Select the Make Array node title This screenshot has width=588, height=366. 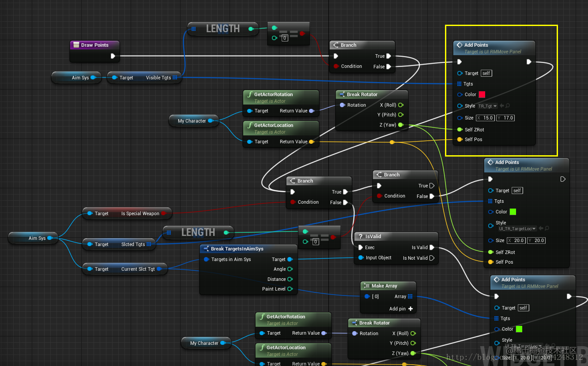click(x=384, y=286)
